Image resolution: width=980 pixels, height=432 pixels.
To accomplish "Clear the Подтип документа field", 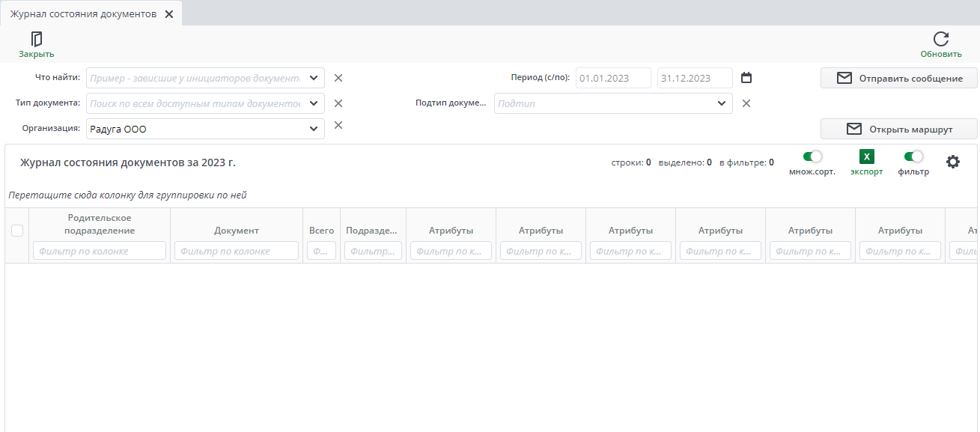I will (746, 103).
